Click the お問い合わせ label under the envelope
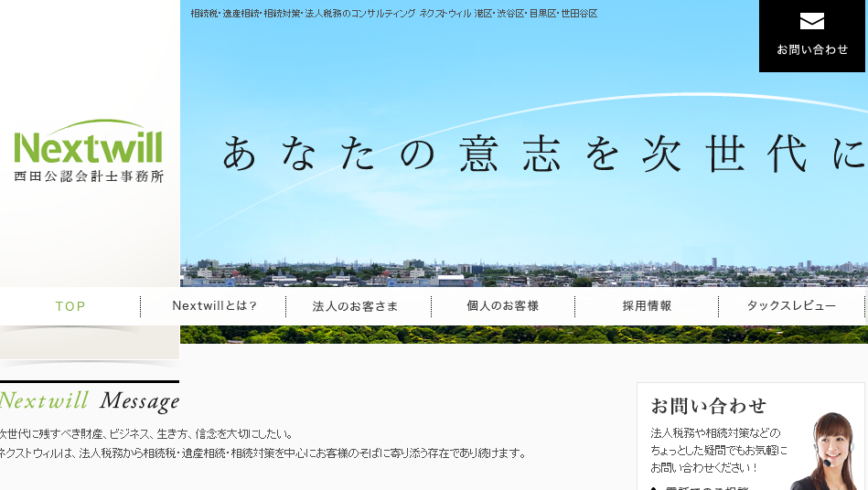Image resolution: width=868 pixels, height=490 pixels. click(812, 49)
